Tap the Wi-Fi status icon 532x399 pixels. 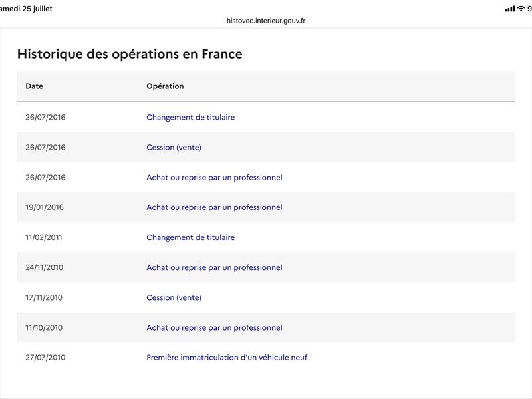pyautogui.click(x=521, y=9)
